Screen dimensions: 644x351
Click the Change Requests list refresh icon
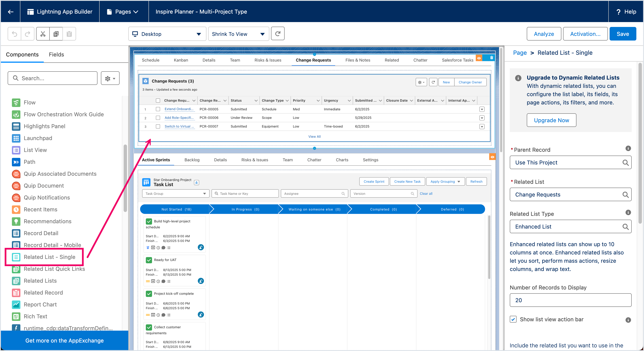433,82
